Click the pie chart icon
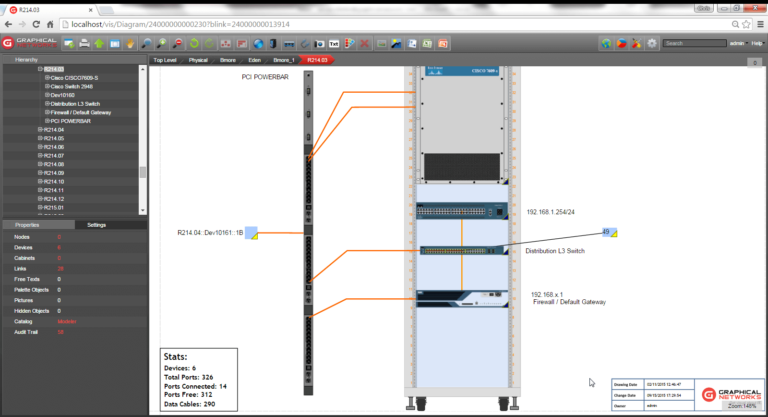The image size is (768, 417). (x=620, y=43)
